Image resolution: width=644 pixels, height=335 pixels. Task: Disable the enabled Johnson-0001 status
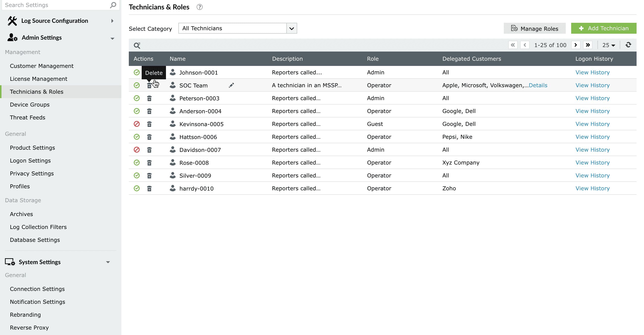137,73
